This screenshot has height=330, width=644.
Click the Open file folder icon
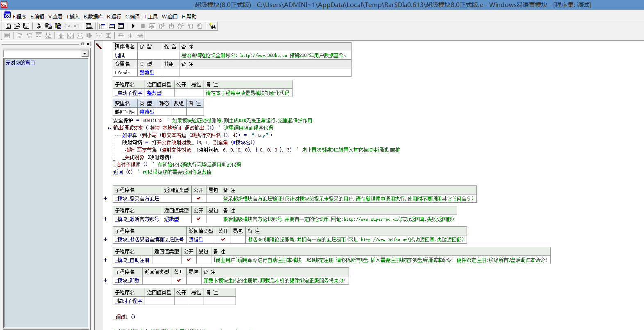[x=17, y=26]
